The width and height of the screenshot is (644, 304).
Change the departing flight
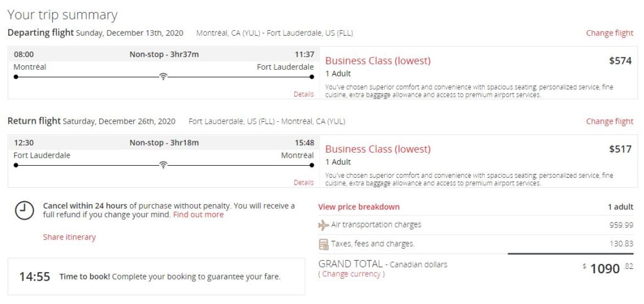(609, 33)
